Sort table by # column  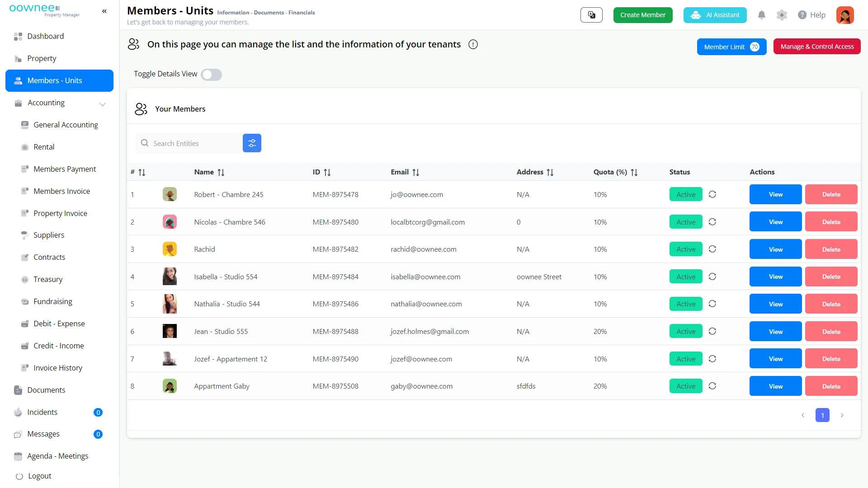(x=142, y=172)
